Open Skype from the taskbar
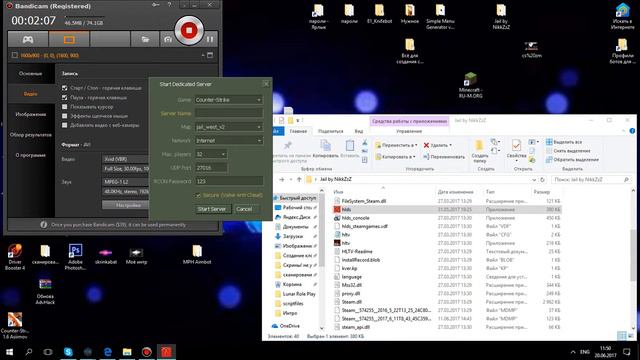Image resolution: width=640 pixels, height=360 pixels. click(x=68, y=351)
